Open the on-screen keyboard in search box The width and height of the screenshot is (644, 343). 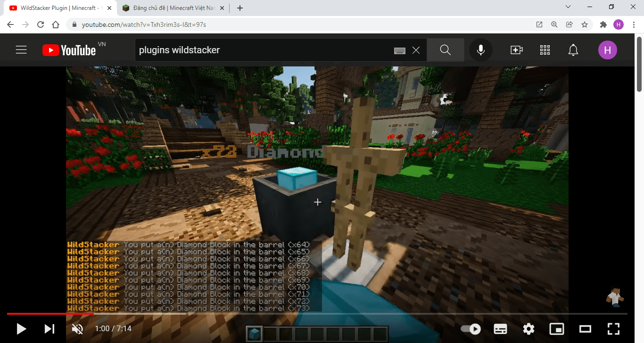click(x=400, y=50)
